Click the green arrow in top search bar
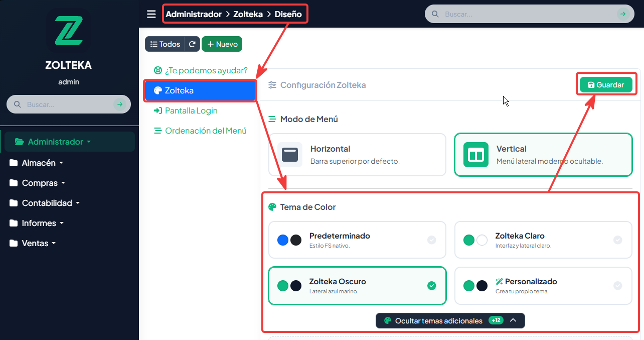Screen dimensions: 644x340 click(x=622, y=14)
